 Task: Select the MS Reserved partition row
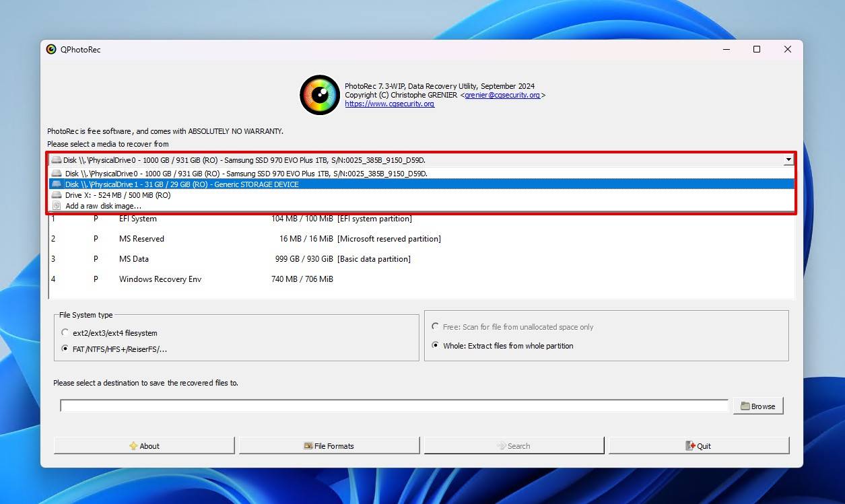pyautogui.click(x=421, y=239)
